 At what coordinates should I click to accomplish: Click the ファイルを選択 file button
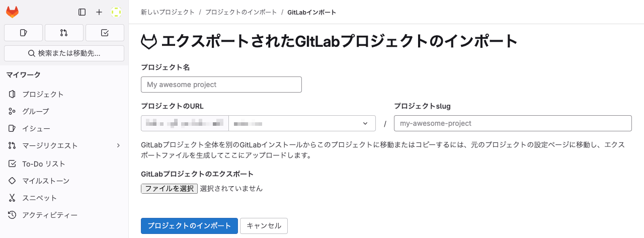pos(170,189)
